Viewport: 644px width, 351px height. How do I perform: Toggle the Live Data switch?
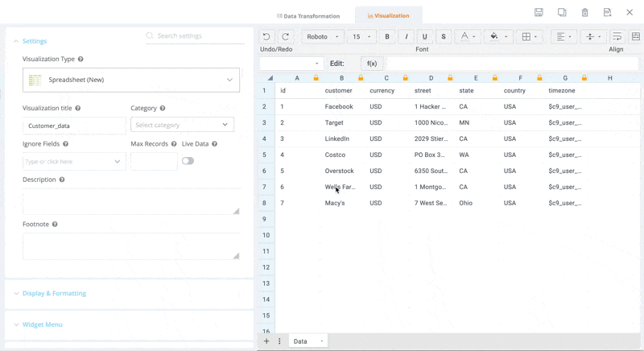pos(188,161)
